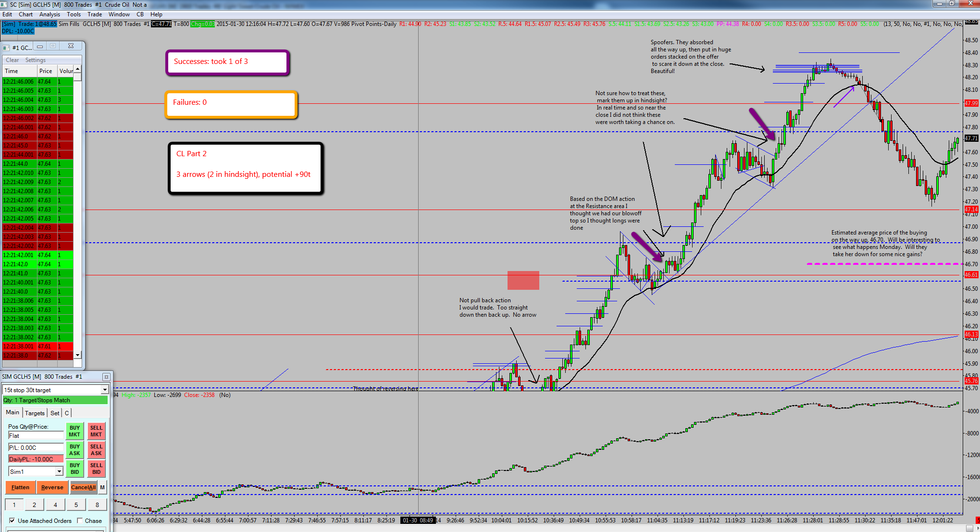980x532 pixels.
Task: Click the CancelAll button
Action: [x=83, y=487]
